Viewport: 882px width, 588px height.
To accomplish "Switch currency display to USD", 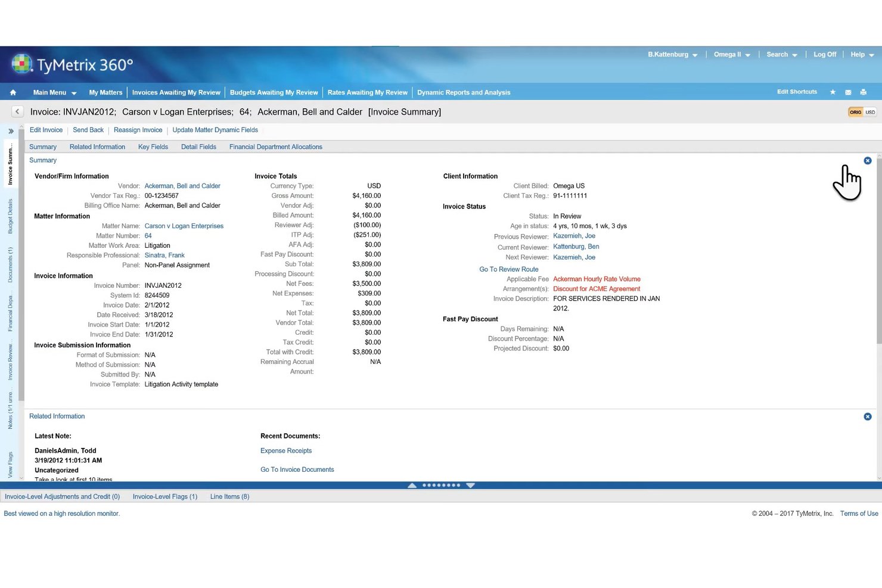I will click(870, 112).
